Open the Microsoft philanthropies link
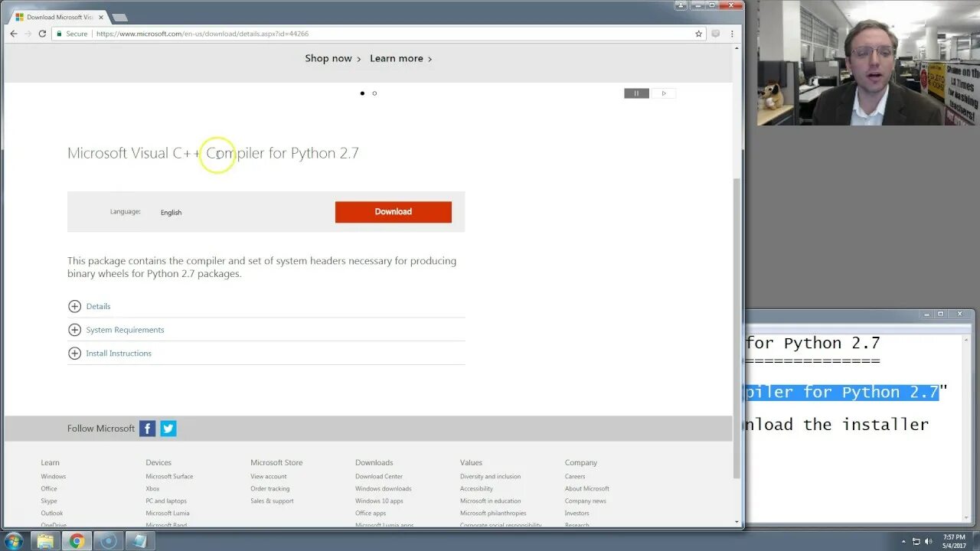The image size is (980, 551). point(492,513)
